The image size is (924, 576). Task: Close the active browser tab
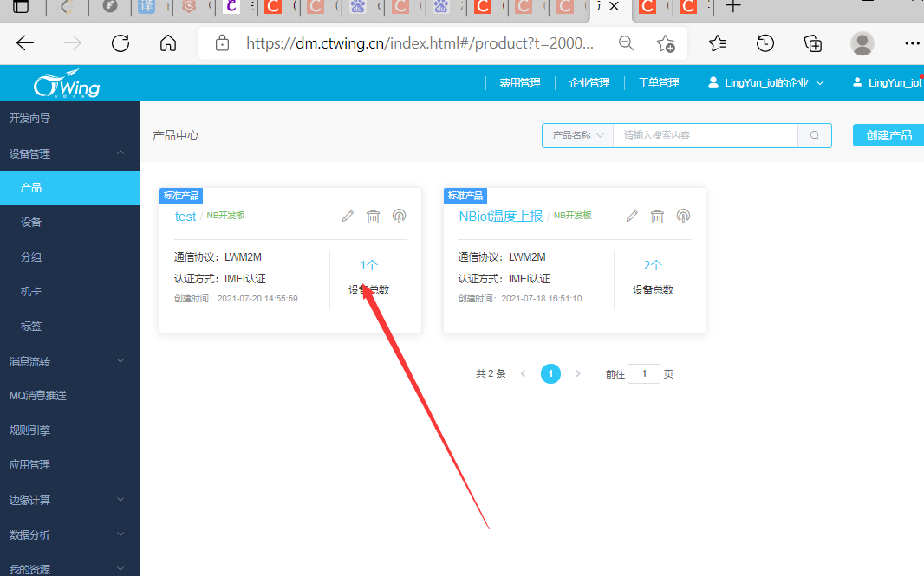[614, 6]
